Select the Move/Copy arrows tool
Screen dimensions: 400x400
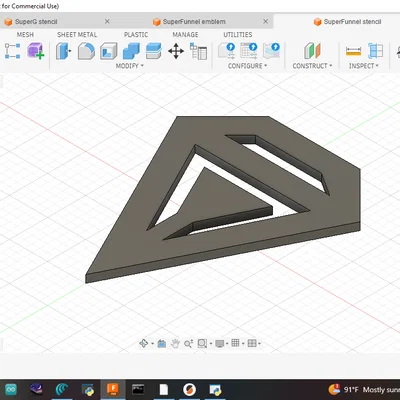pyautogui.click(x=176, y=51)
